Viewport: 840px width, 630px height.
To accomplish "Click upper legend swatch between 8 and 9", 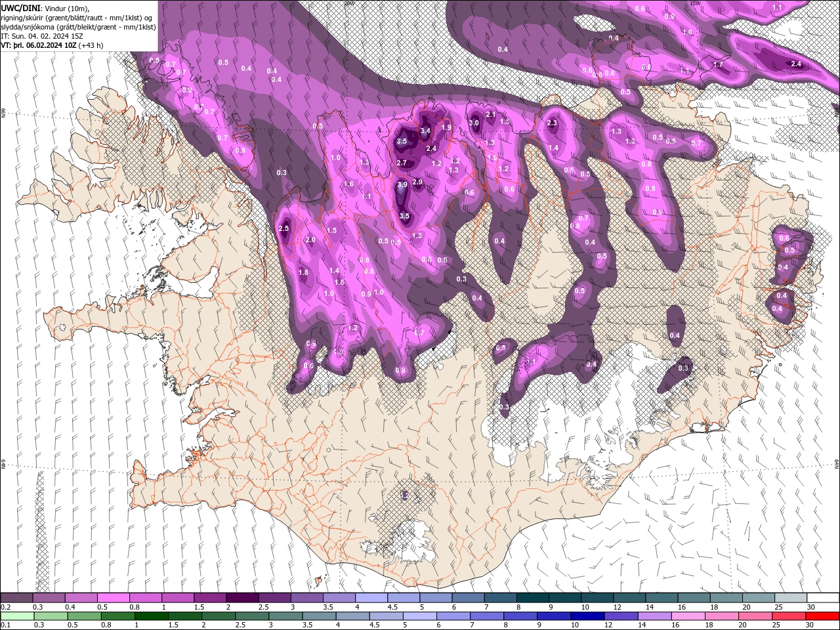I will click(x=532, y=598).
